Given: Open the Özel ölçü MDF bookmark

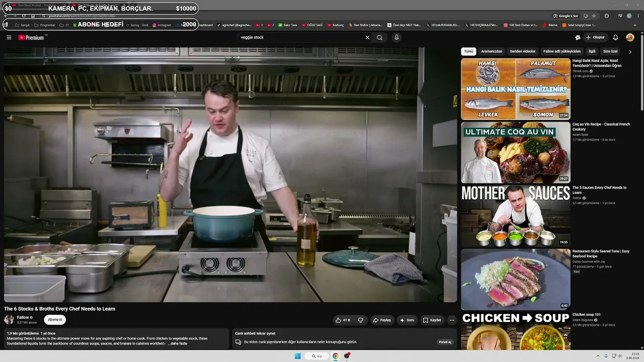Looking at the screenshot, I should click(404, 25).
